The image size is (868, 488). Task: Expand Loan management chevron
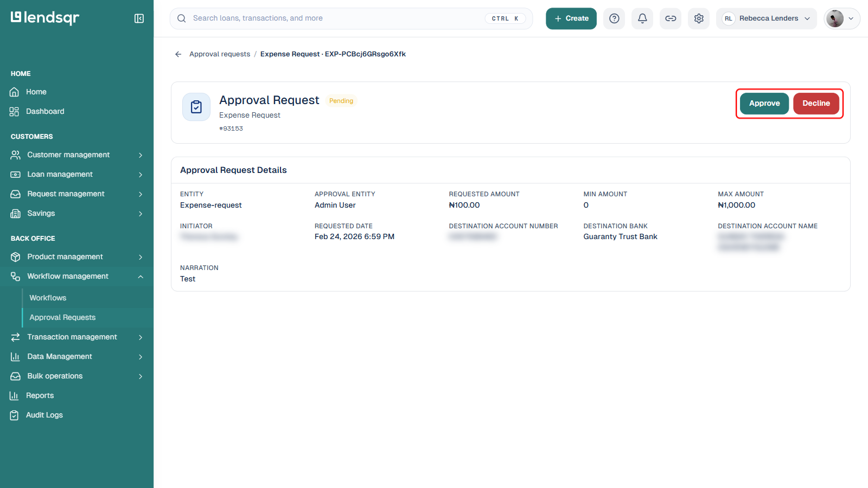tap(141, 175)
